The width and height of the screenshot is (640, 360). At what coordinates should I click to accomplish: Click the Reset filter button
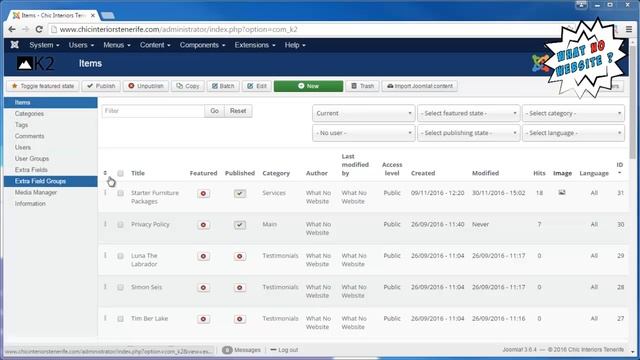[x=238, y=111]
